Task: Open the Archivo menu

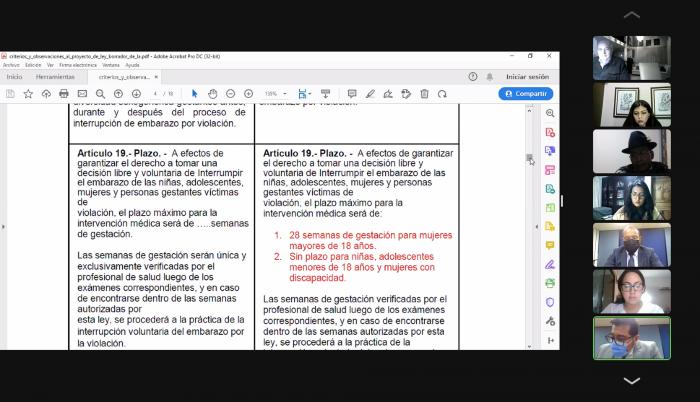Action: (x=11, y=65)
